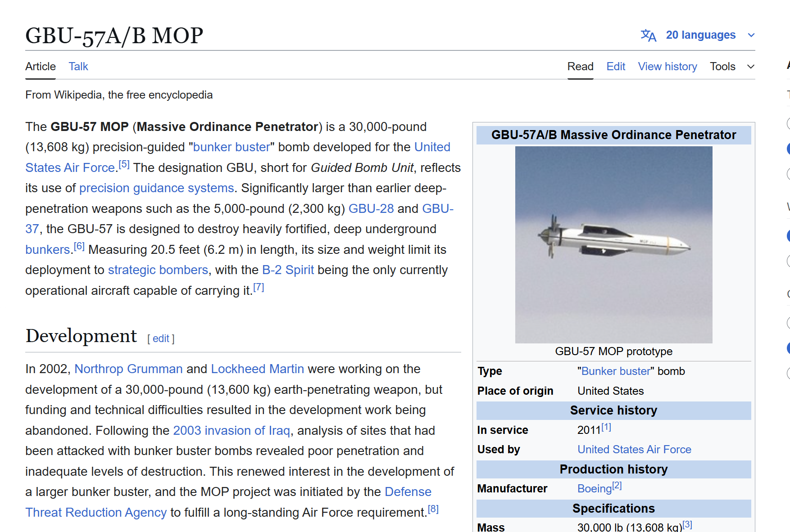
Task: Follow the United States Air Force intro link
Action: (71, 168)
